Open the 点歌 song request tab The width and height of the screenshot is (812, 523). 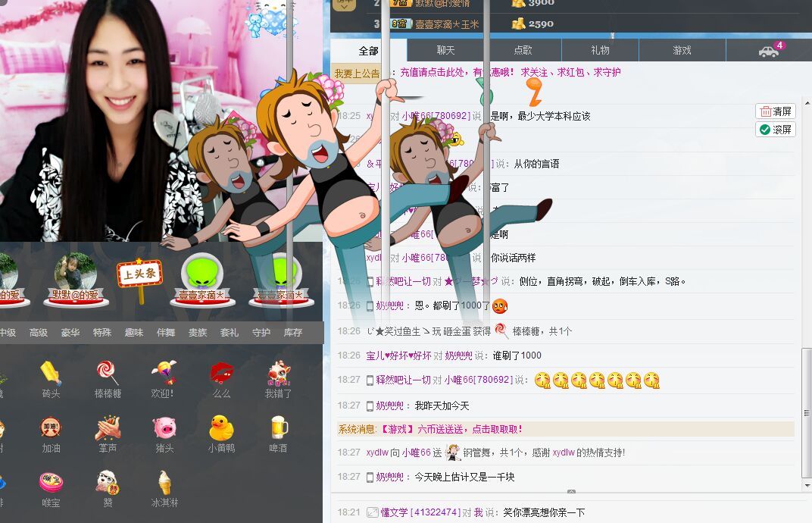[523, 50]
